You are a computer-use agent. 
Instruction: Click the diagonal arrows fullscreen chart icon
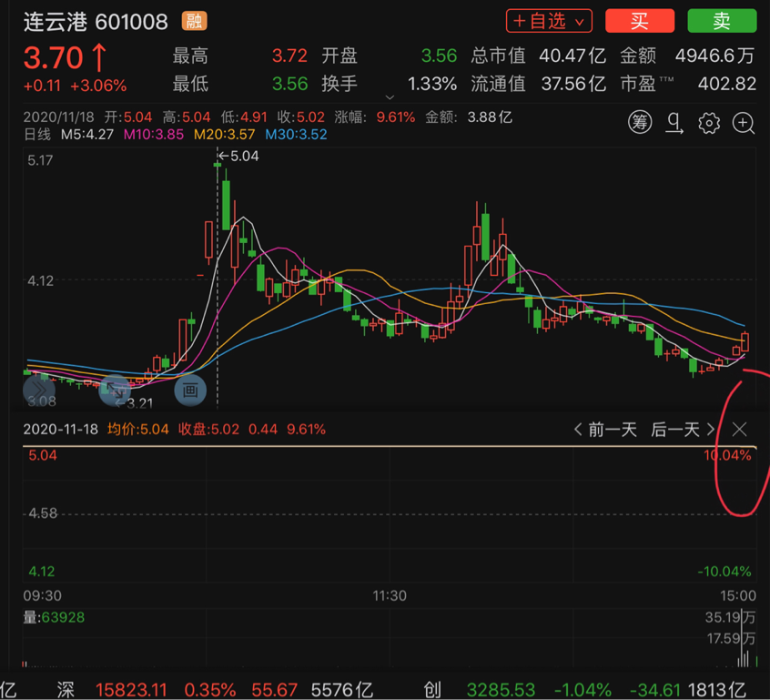click(x=116, y=391)
